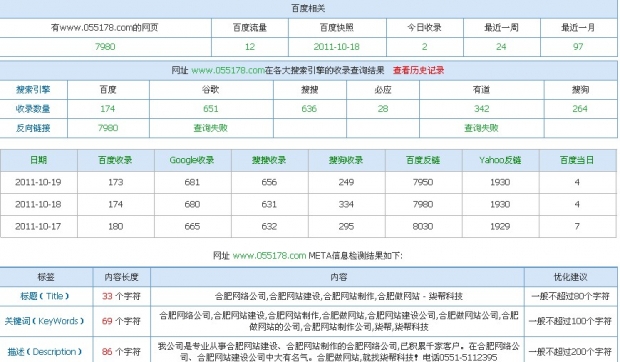Screen dimensions: 620x362
Task: Click the 有道 收录数量 value 342
Action: 482,109
